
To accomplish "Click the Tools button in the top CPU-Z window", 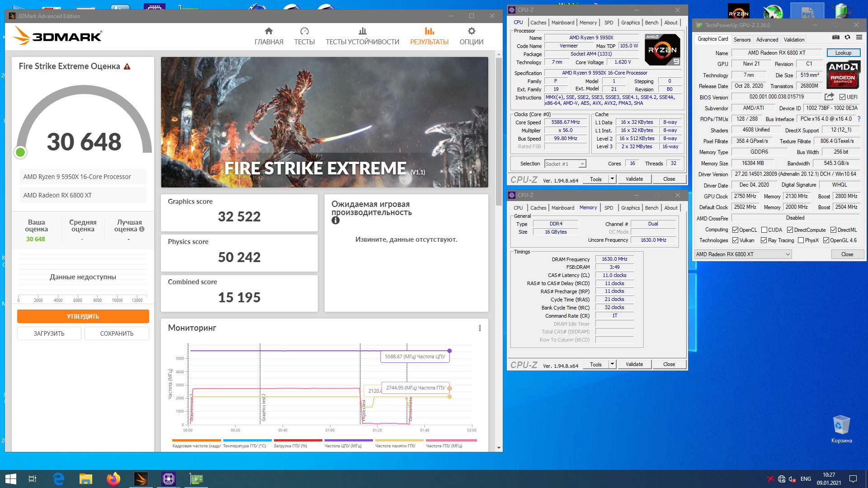I will (x=596, y=179).
